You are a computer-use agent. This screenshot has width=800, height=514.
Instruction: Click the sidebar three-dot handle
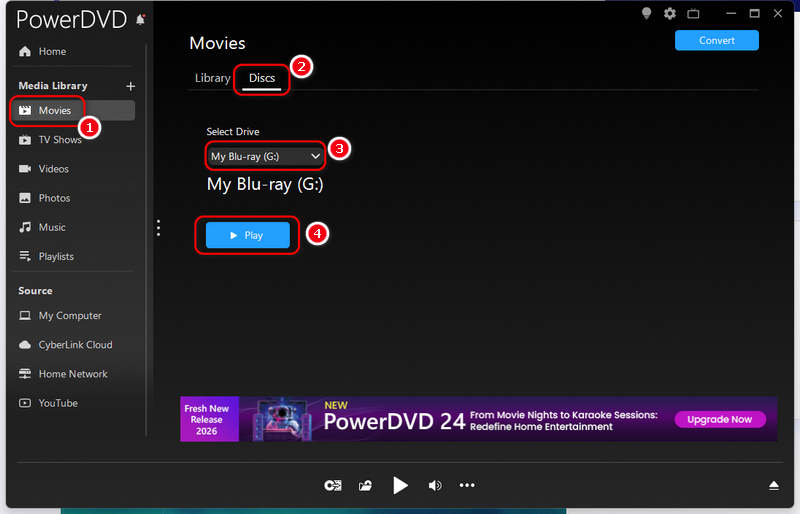pos(159,228)
